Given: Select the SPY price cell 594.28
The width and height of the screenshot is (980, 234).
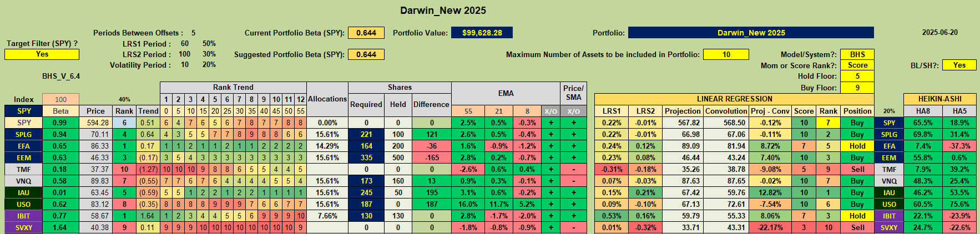Looking at the screenshot, I should pos(95,123).
